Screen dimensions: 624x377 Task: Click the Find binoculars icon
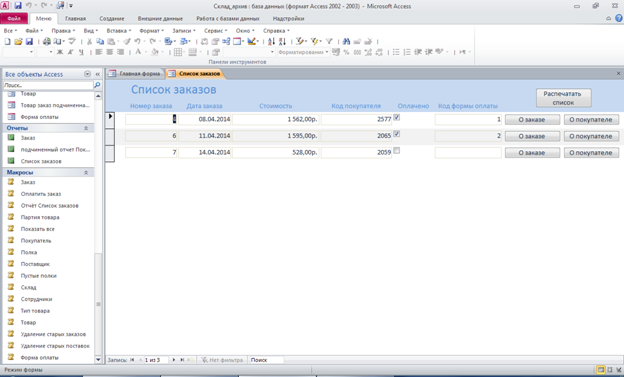346,41
